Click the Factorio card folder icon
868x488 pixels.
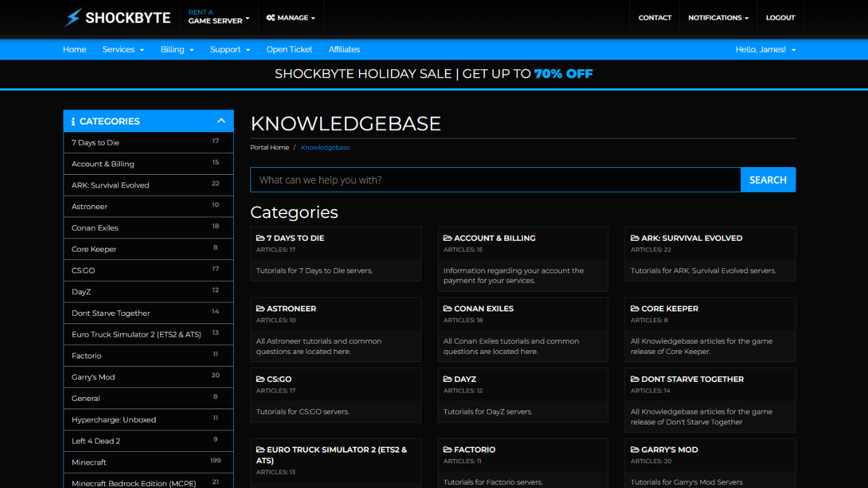(448, 450)
